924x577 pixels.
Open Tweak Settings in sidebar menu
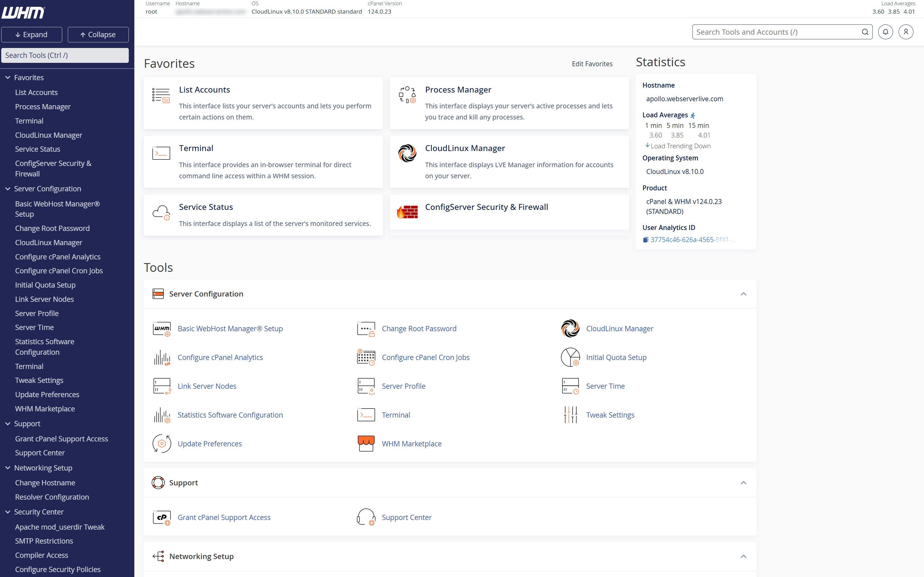39,380
